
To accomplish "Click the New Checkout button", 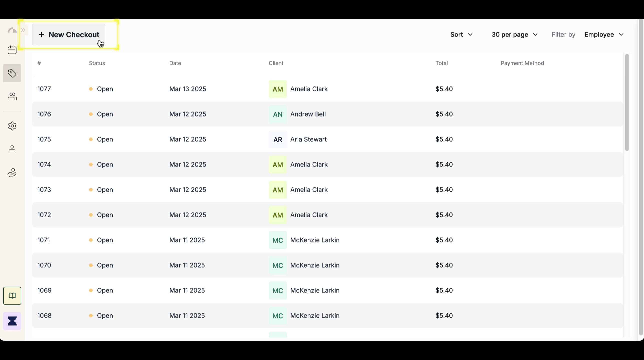I will (x=69, y=35).
